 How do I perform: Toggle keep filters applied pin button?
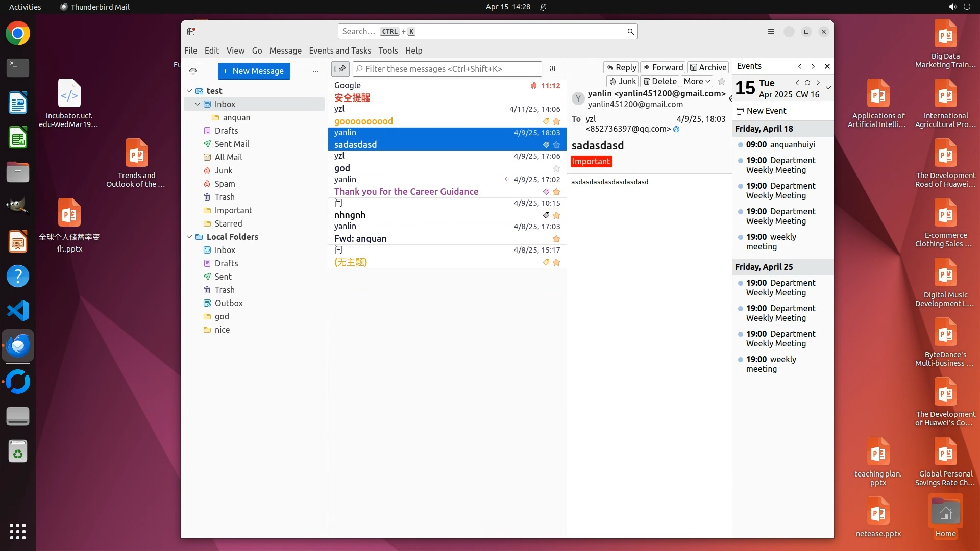(340, 69)
